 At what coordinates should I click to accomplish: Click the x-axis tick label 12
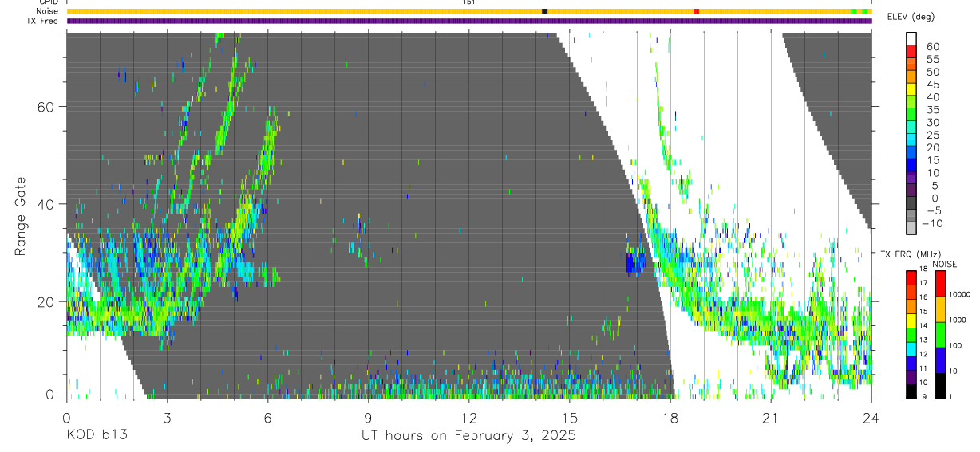click(468, 417)
